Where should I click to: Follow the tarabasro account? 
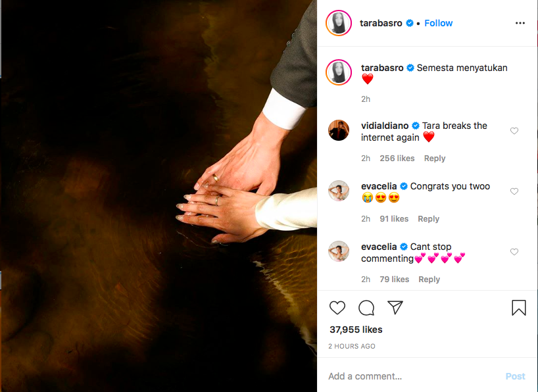[x=438, y=23]
